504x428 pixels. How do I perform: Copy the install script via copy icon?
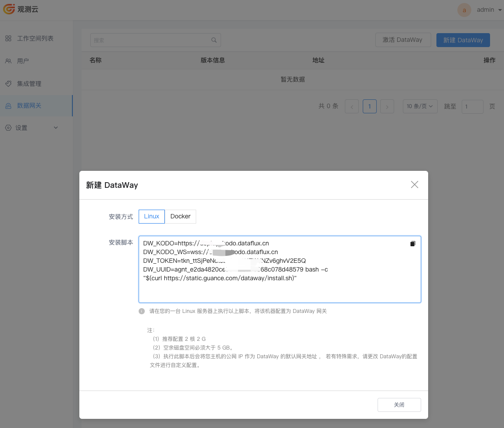(413, 244)
